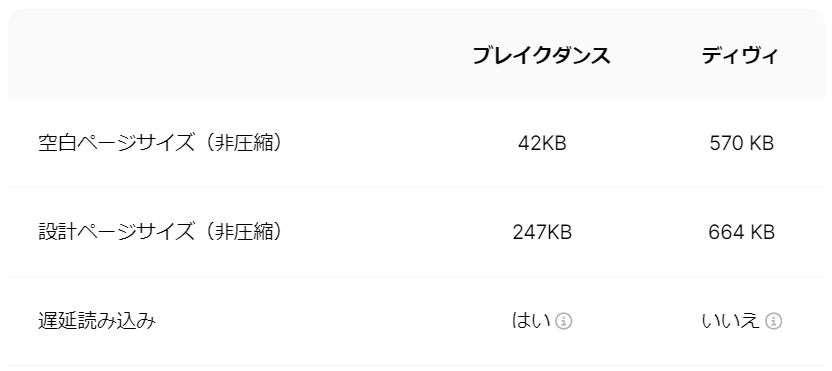The height and width of the screenshot is (371, 832).
Task: Click the いいえ lazy-loading value
Action: click(731, 321)
